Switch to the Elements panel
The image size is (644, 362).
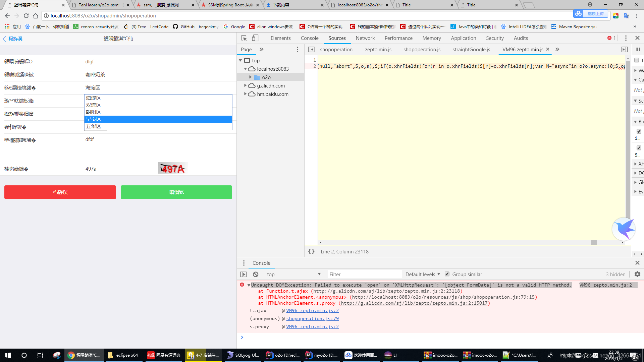(x=280, y=38)
